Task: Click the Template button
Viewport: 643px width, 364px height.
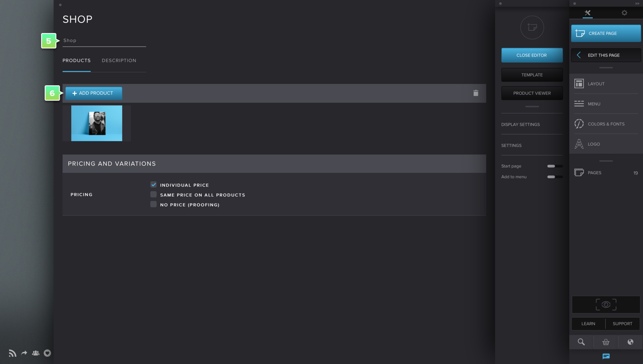Action: coord(532,75)
